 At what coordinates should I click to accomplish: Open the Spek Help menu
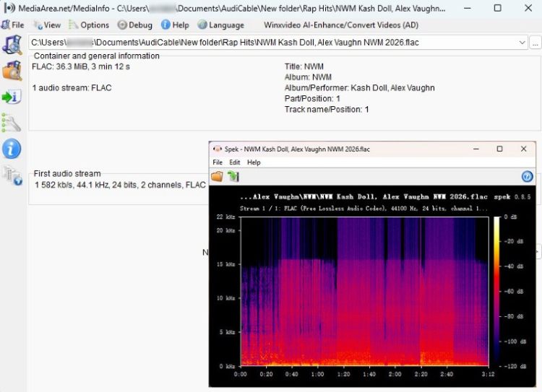pos(254,162)
